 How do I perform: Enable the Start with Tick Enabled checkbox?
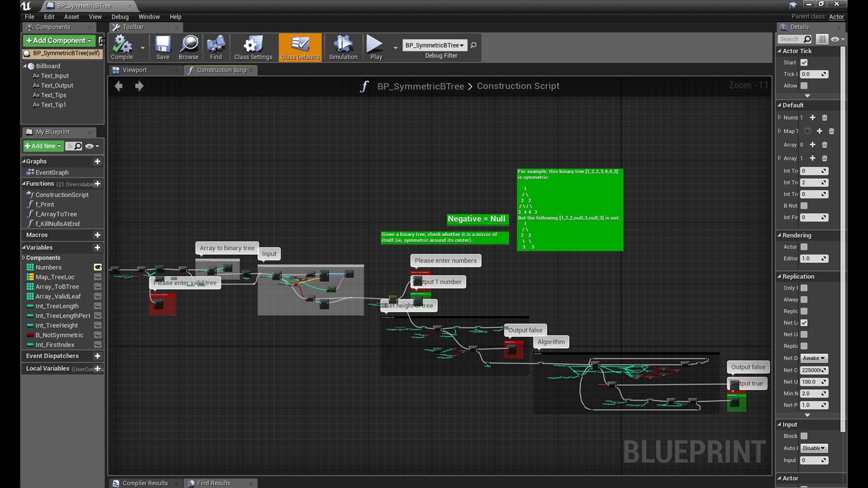pos(804,62)
